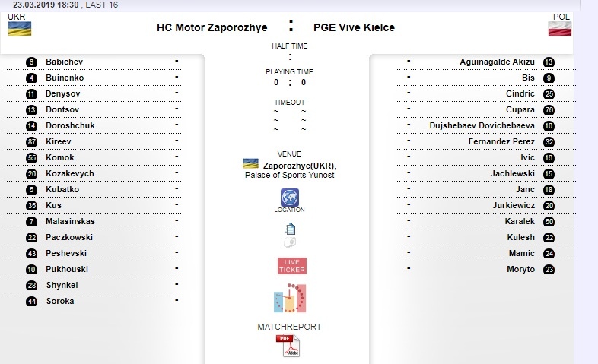Open the match statistics court graphic
Image resolution: width=598 pixels, height=364 pixels.
[x=290, y=299]
